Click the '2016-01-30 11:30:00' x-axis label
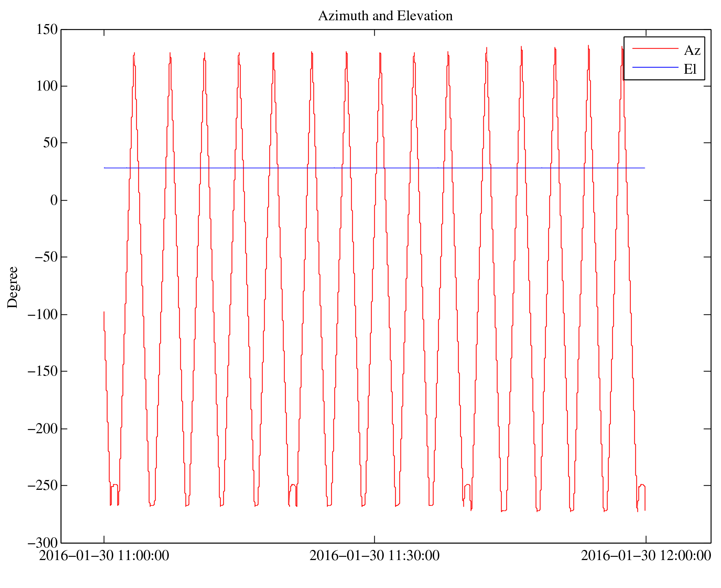Viewport: 721px width, 588px height. [374, 556]
